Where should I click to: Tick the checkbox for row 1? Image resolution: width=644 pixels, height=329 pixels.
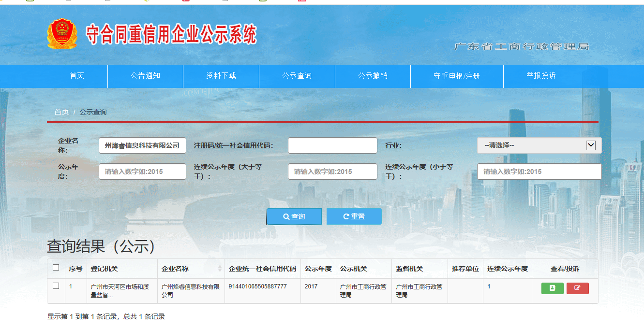pos(56,286)
